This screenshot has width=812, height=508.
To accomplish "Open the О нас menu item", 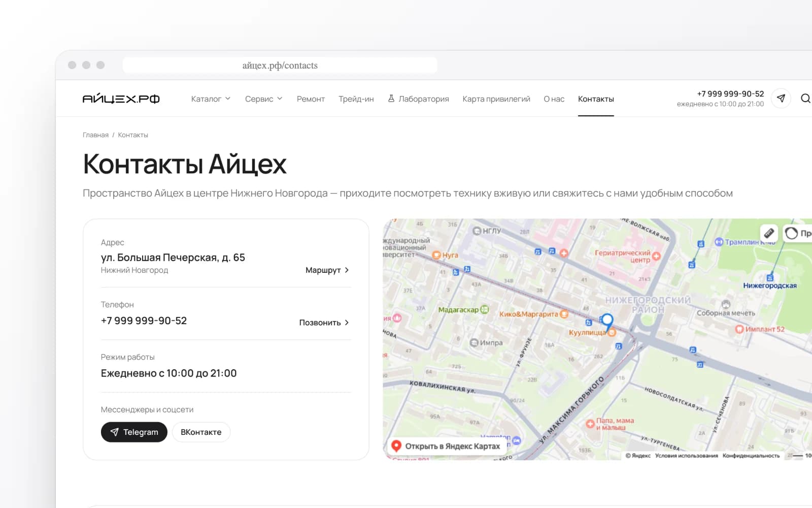I will [554, 99].
